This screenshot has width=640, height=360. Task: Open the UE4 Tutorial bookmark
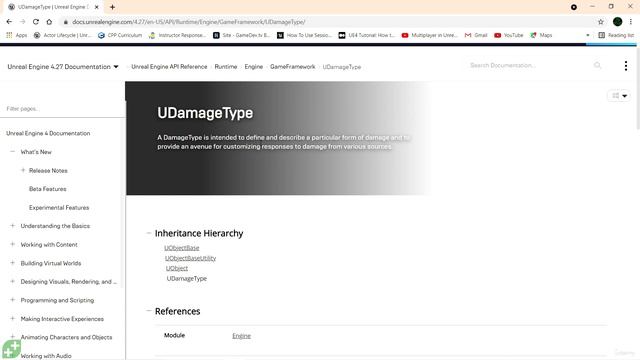pos(367,36)
